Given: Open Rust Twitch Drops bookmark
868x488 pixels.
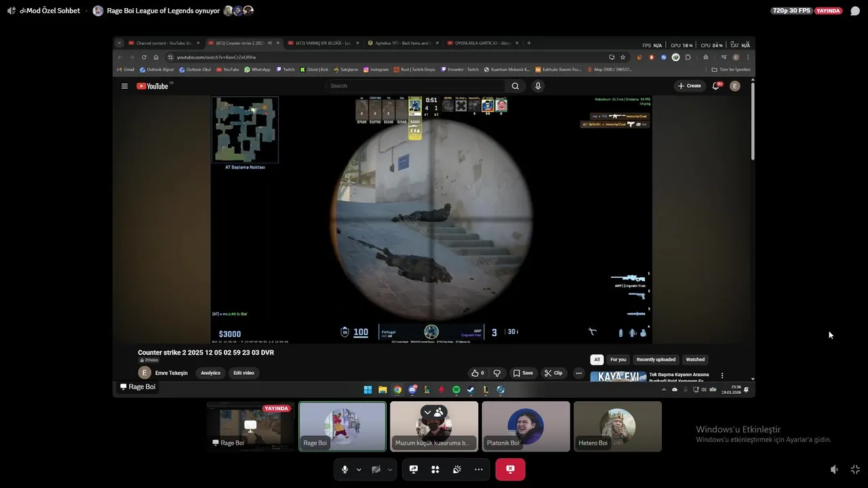Looking at the screenshot, I should pos(414,69).
